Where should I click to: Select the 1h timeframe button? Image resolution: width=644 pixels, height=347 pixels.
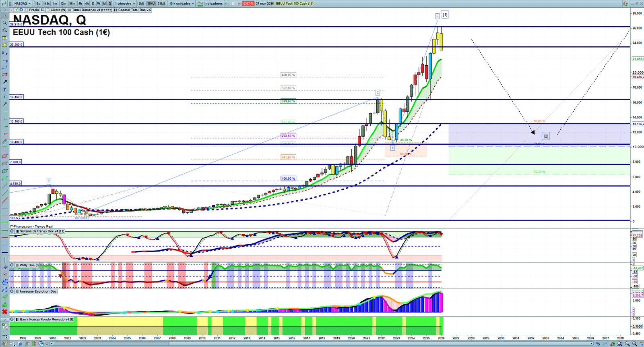(x=80, y=4)
